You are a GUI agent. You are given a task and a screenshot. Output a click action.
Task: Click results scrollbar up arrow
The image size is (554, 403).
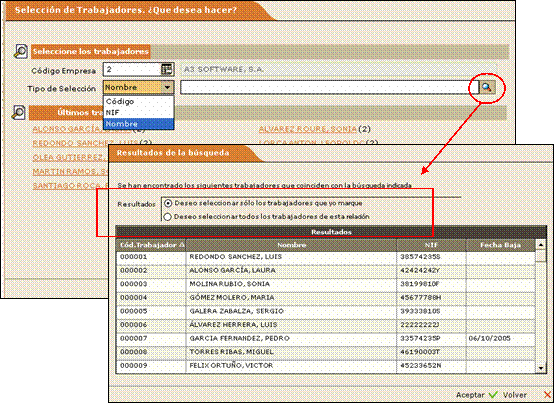[541, 244]
